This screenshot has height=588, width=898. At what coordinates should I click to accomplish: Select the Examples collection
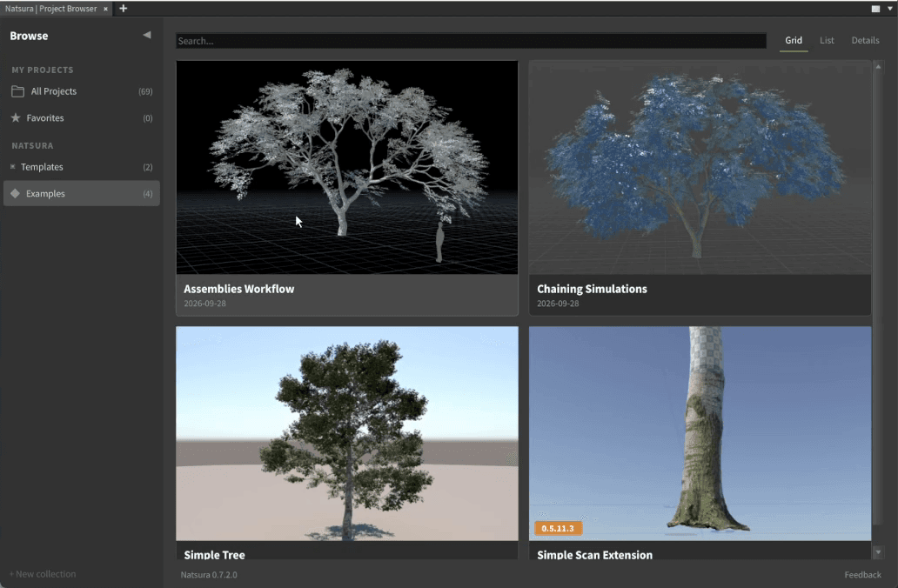[x=81, y=193]
